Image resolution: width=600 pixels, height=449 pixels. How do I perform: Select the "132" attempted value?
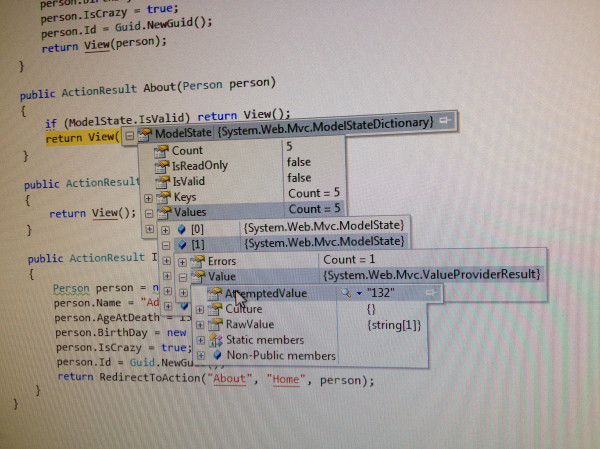(x=381, y=293)
